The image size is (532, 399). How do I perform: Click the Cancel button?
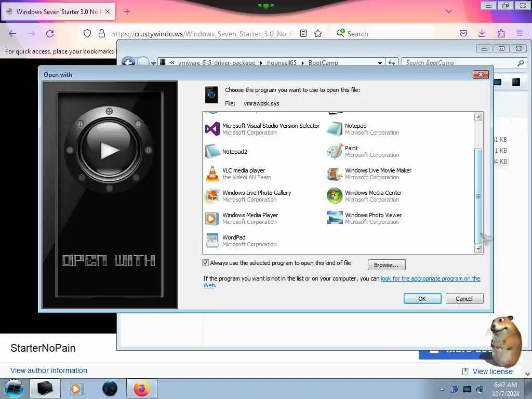tap(464, 299)
